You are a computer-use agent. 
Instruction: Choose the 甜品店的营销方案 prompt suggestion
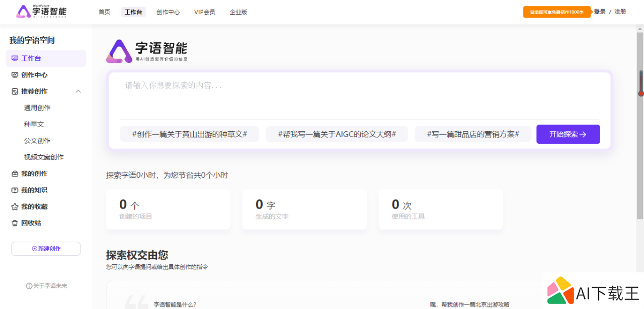pyautogui.click(x=473, y=134)
